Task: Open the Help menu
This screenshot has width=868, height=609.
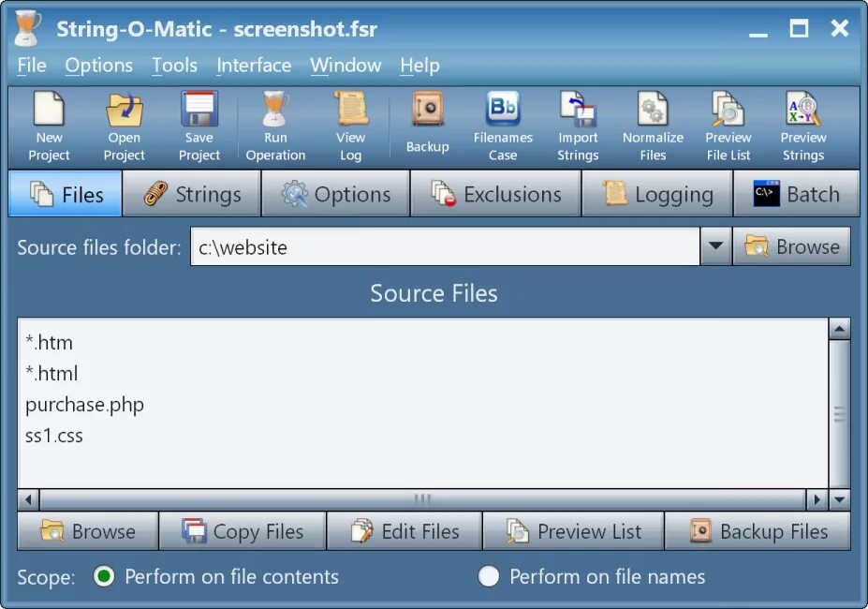Action: (419, 66)
